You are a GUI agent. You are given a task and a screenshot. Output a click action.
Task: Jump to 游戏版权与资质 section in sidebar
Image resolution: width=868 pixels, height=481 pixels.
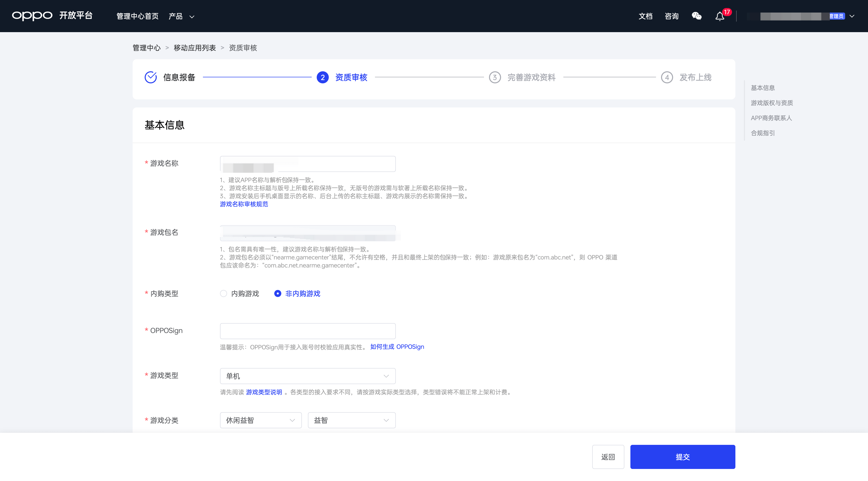(772, 103)
